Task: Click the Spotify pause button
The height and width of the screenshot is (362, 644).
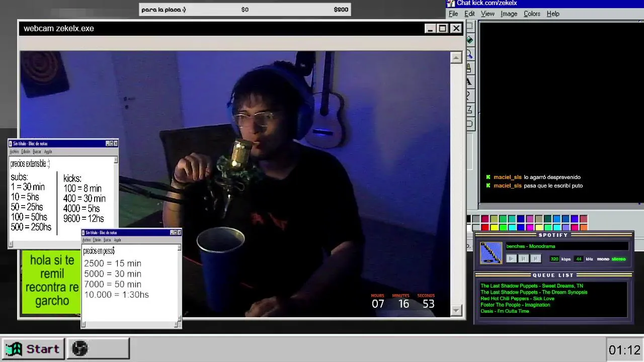Action: [523, 258]
